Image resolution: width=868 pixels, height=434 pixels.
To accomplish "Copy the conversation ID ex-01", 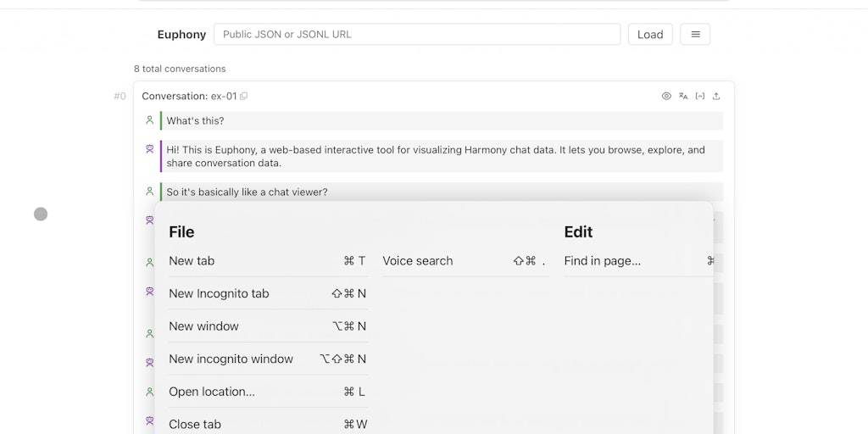I will point(244,97).
